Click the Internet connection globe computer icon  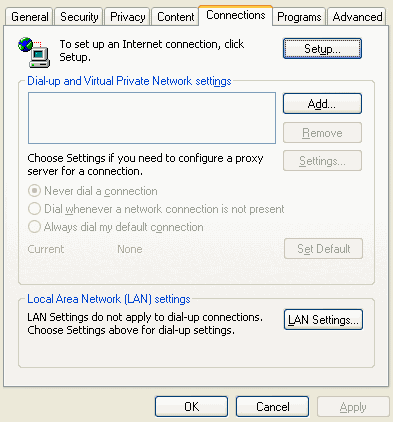[x=34, y=52]
